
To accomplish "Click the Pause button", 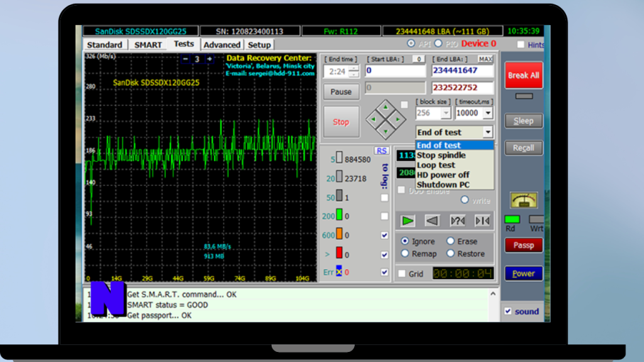I will 341,92.
